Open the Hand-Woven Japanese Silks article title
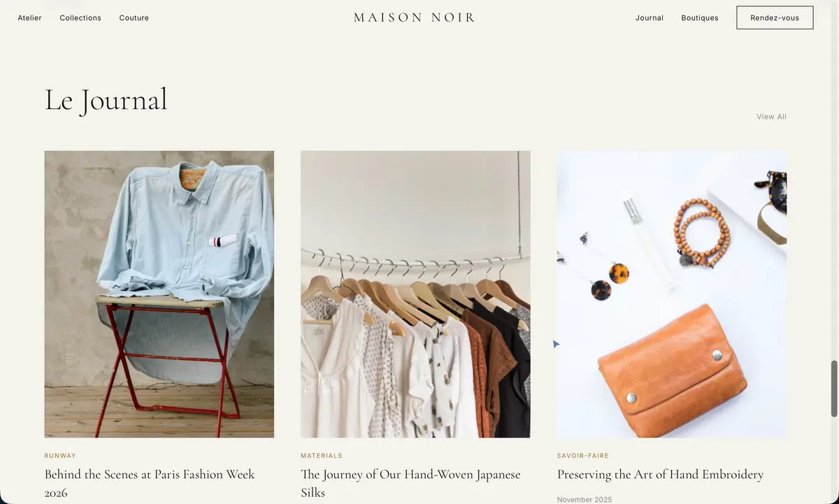Viewport: 839px width, 504px height. [x=410, y=483]
